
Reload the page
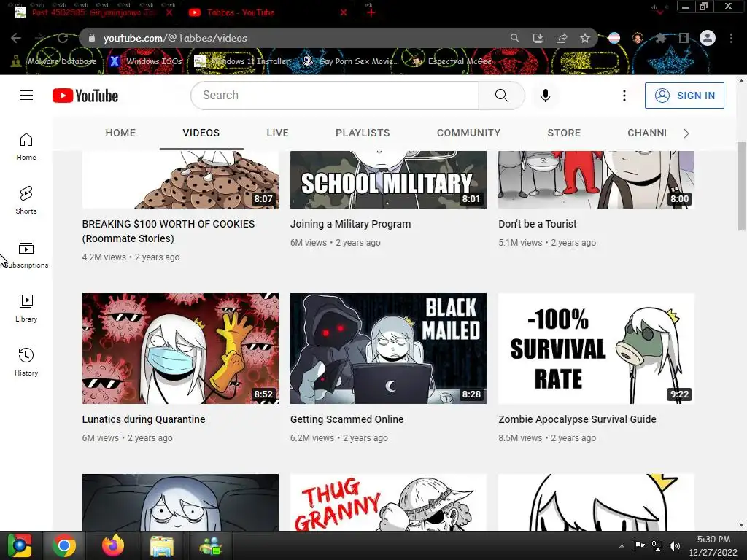tap(63, 38)
